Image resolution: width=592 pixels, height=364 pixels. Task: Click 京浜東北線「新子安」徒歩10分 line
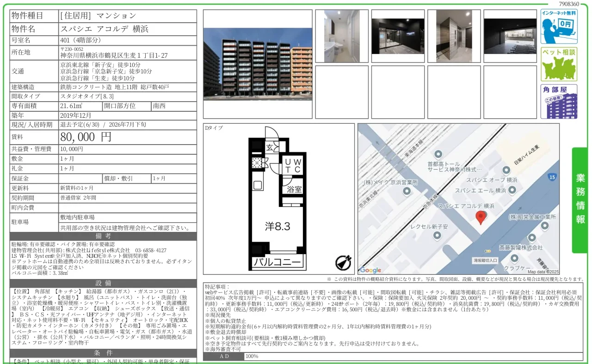(100, 65)
